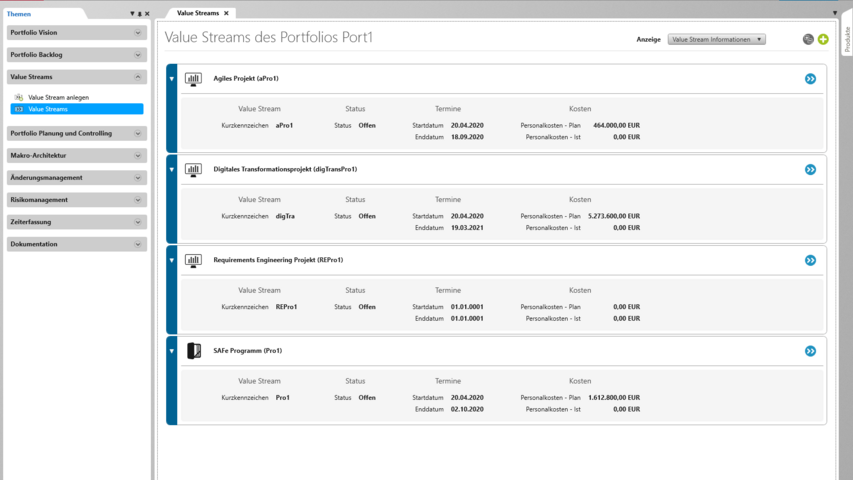The image size is (853, 480).
Task: Open details arrow for SAFe Programm
Action: [x=810, y=351]
